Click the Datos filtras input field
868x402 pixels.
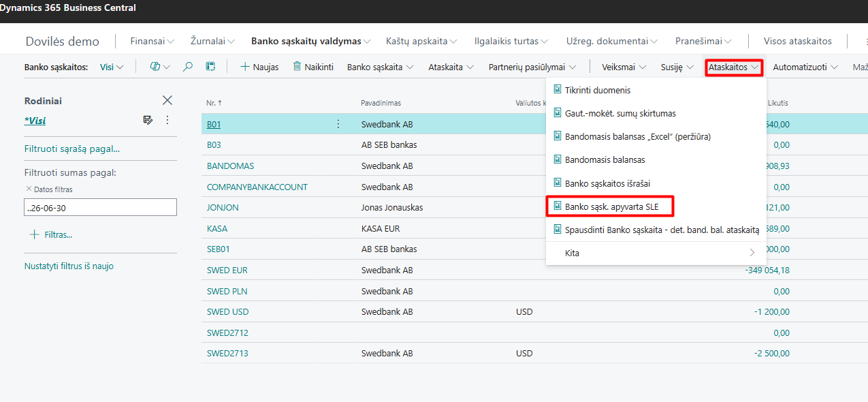point(100,207)
